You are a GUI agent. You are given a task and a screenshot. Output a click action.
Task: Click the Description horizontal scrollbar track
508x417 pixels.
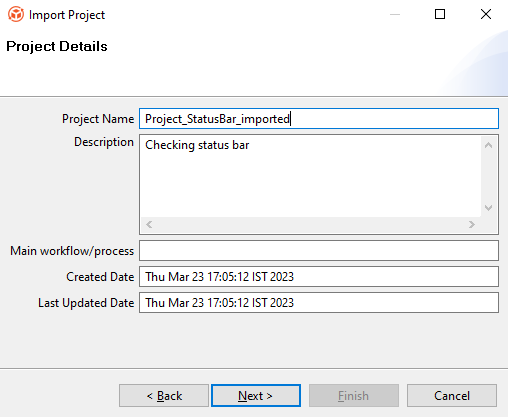(x=310, y=225)
